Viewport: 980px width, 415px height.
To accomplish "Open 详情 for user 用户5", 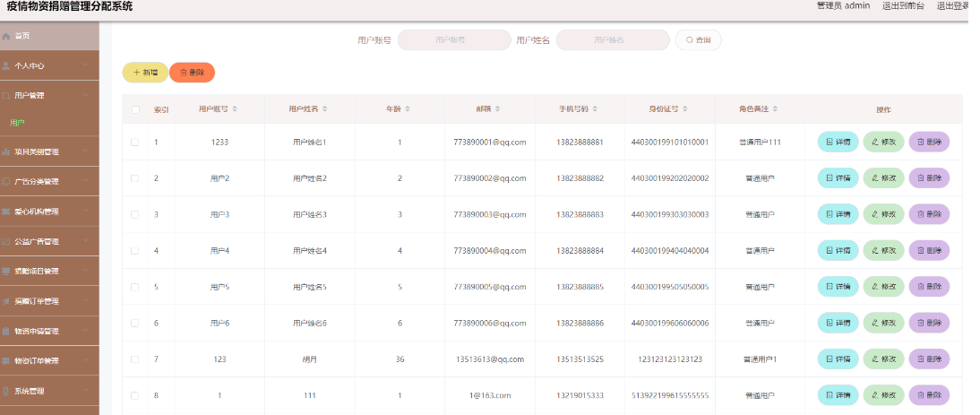I will 838,287.
